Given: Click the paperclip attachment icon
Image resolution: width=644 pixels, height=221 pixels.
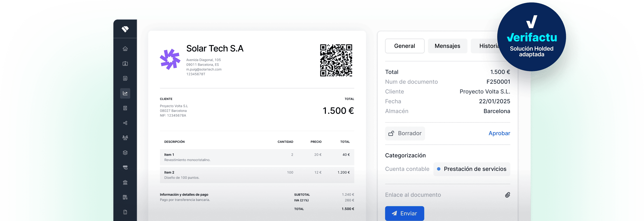Looking at the screenshot, I should 507,195.
